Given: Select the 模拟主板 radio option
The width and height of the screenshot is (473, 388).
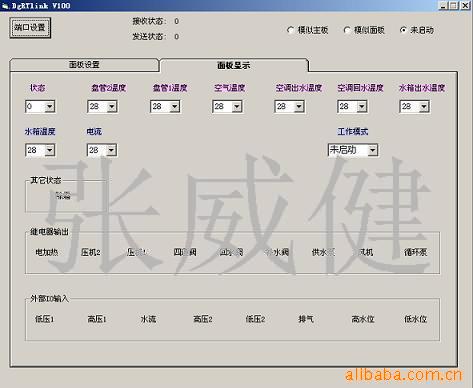Looking at the screenshot, I should click(x=307, y=30).
